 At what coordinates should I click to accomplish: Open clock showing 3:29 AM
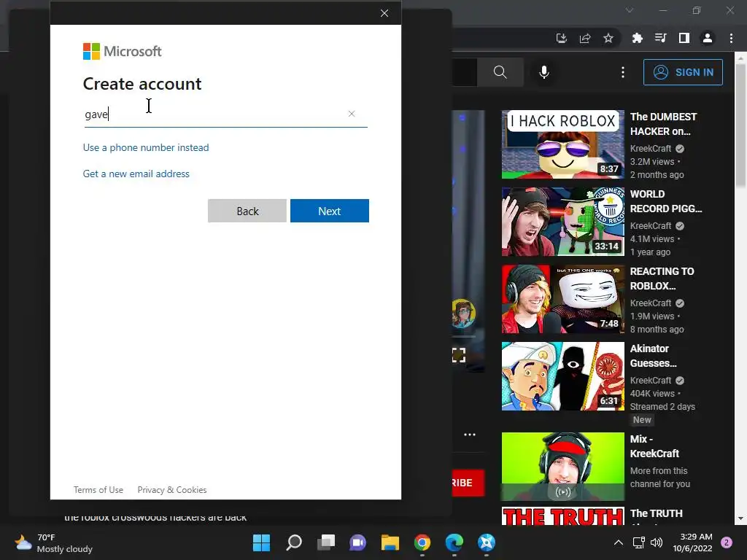[692, 542]
